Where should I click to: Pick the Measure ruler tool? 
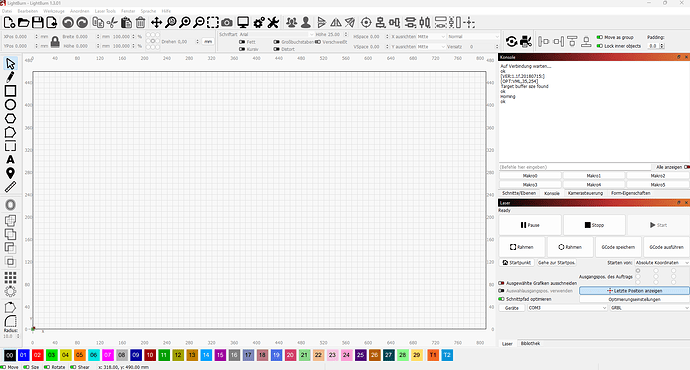[x=10, y=187]
